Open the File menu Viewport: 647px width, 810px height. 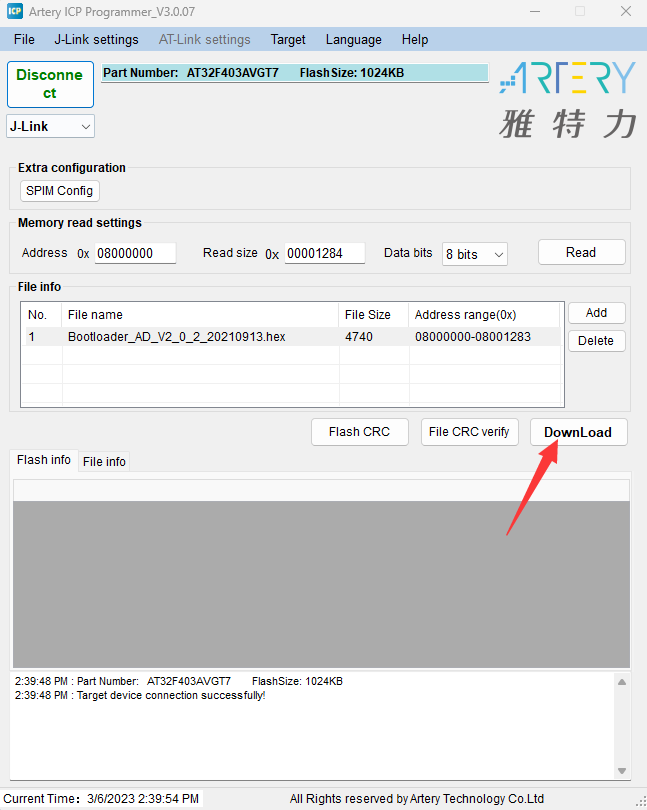(24, 40)
